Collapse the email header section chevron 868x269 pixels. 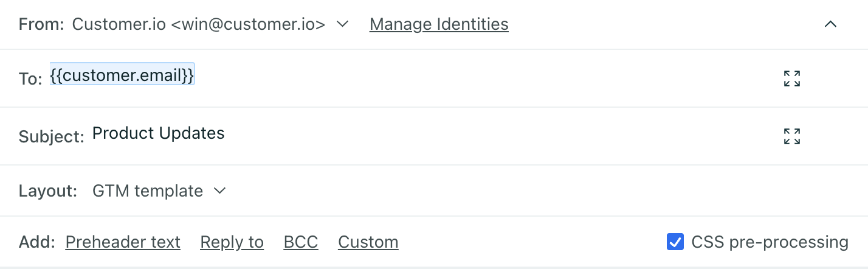pyautogui.click(x=830, y=24)
